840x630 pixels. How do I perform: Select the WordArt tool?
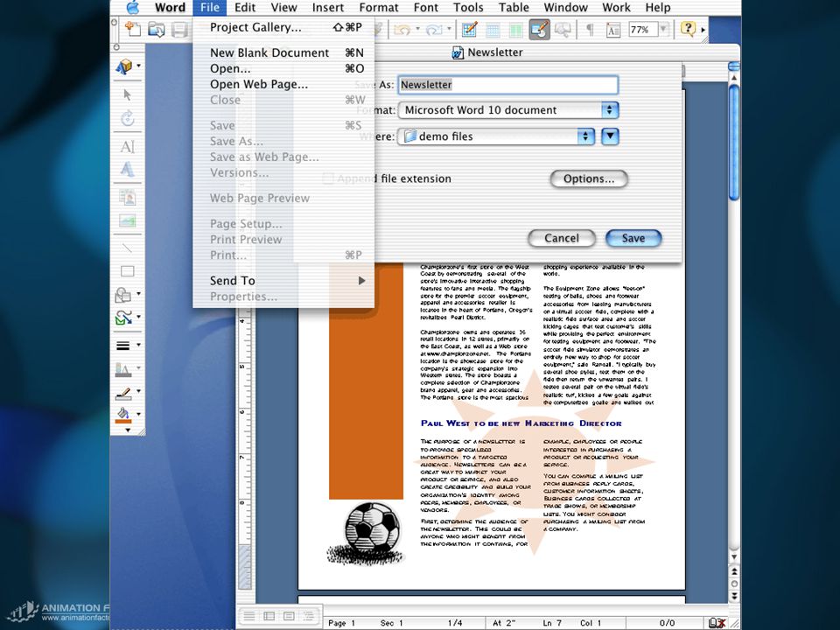[x=128, y=169]
